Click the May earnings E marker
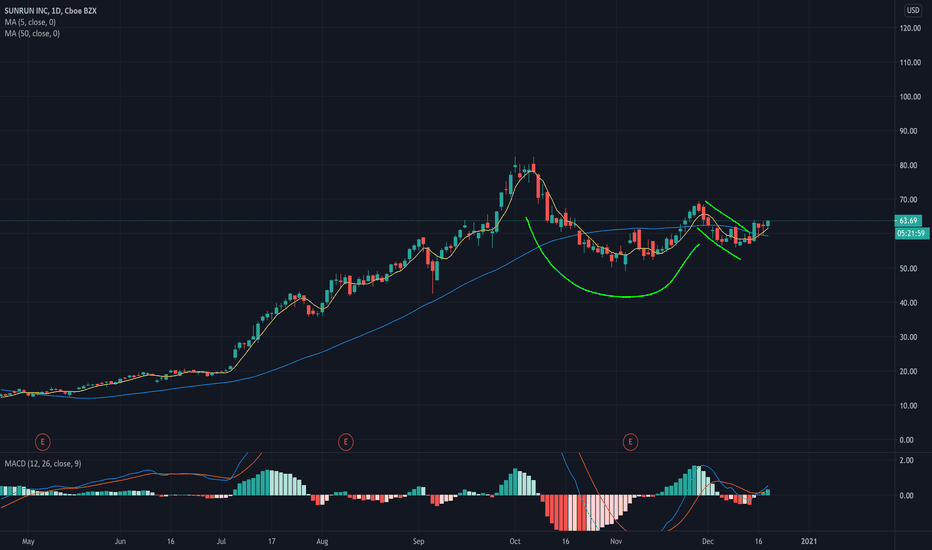Image resolution: width=932 pixels, height=550 pixels. click(42, 442)
